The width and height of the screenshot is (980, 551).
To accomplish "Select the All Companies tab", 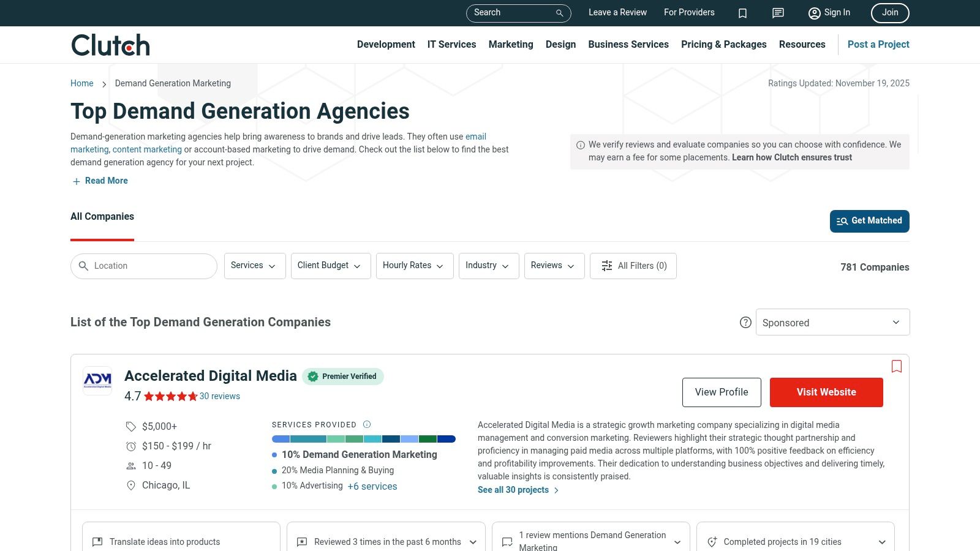I will point(102,217).
